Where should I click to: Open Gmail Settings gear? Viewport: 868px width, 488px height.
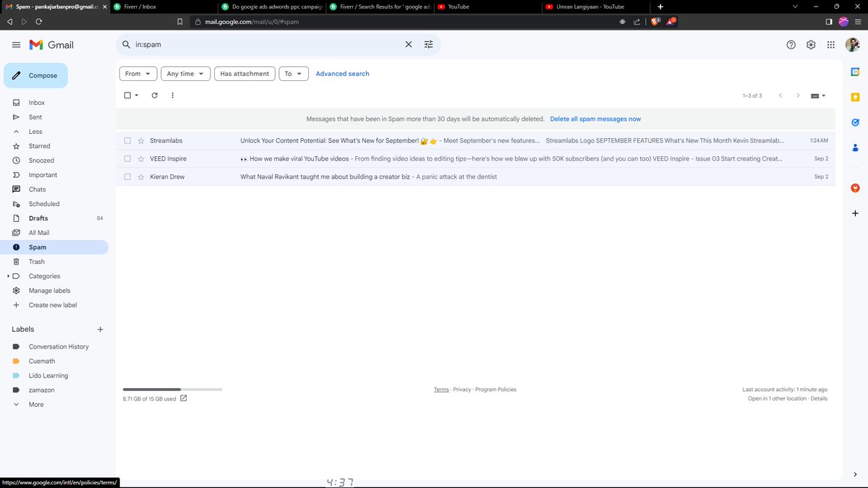click(811, 45)
